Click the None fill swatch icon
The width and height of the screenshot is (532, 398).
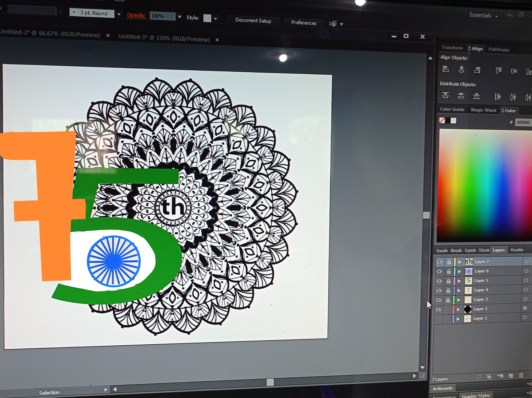click(442, 120)
